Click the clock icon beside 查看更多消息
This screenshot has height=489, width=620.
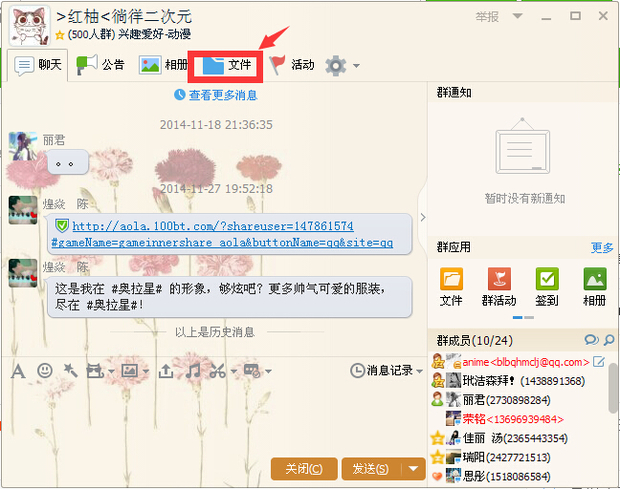coord(180,94)
